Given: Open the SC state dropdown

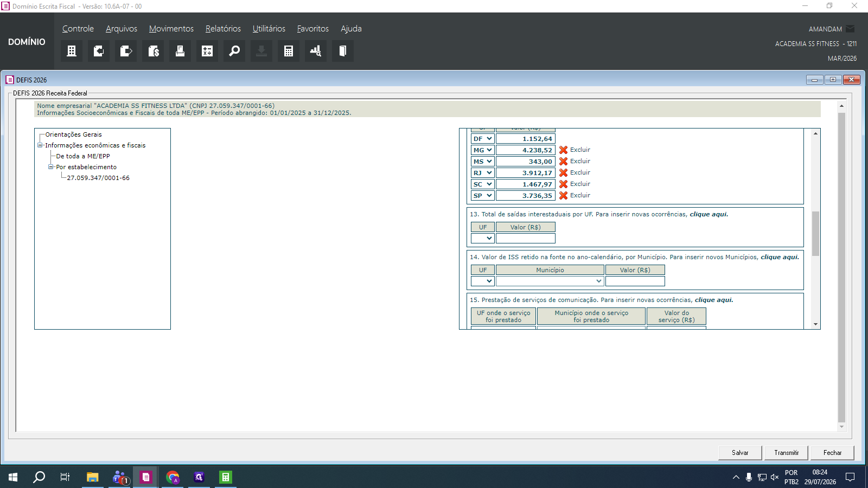Looking at the screenshot, I should [482, 184].
